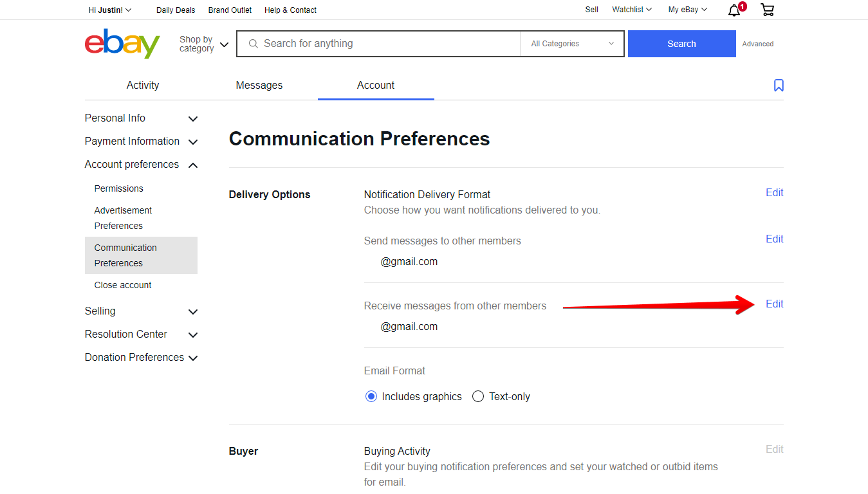Select the Includes graphics radio button

point(371,396)
